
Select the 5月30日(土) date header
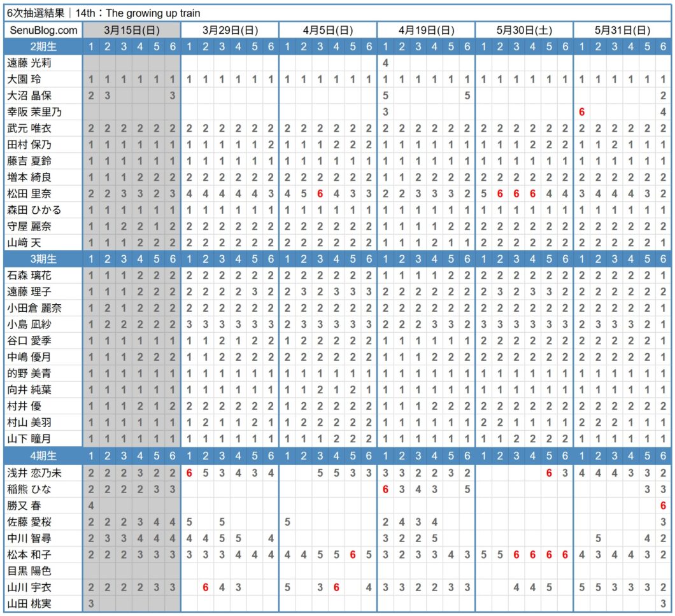click(x=524, y=30)
